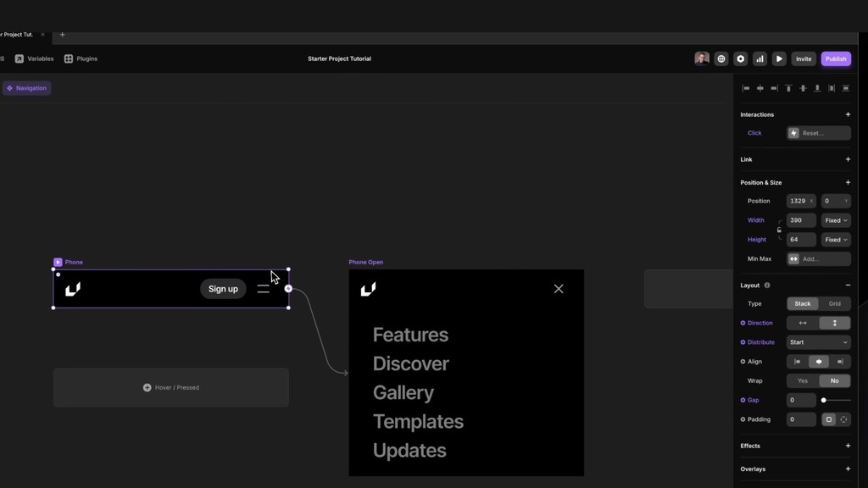The image size is (868, 488).
Task: Open the Distribute dropdown set to Start
Action: point(818,341)
